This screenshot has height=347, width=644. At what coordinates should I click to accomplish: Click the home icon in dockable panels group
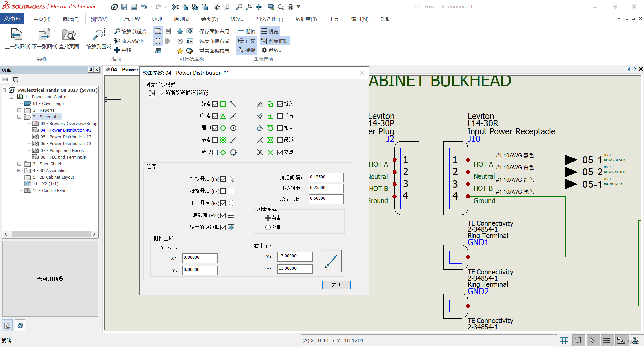pos(180,31)
